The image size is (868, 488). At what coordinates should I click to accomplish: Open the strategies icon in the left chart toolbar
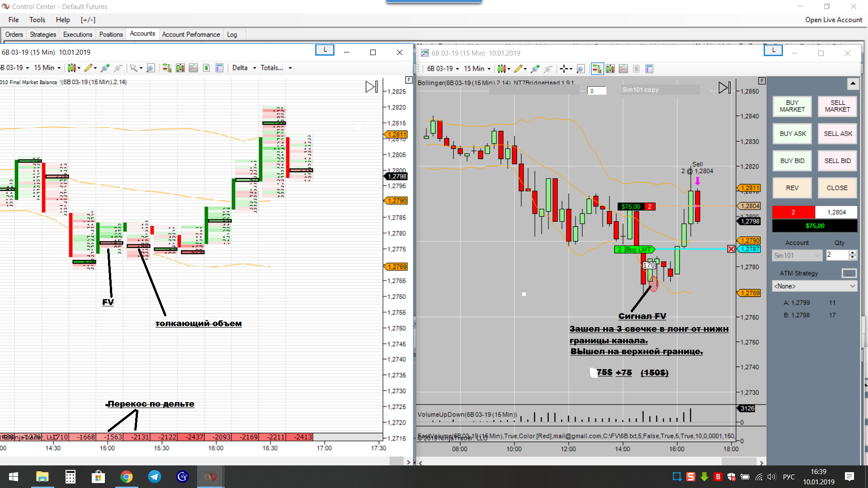[x=206, y=68]
